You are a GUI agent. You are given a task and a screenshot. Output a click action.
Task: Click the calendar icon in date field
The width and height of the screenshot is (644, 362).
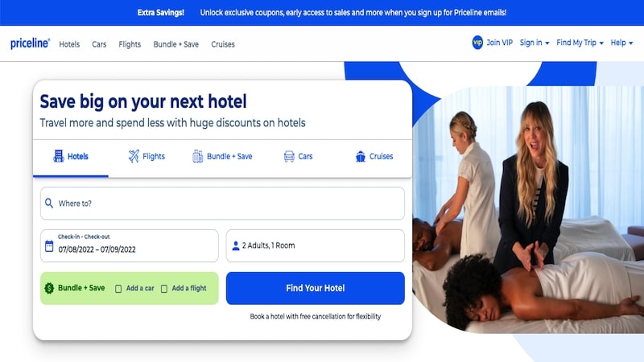tap(49, 246)
